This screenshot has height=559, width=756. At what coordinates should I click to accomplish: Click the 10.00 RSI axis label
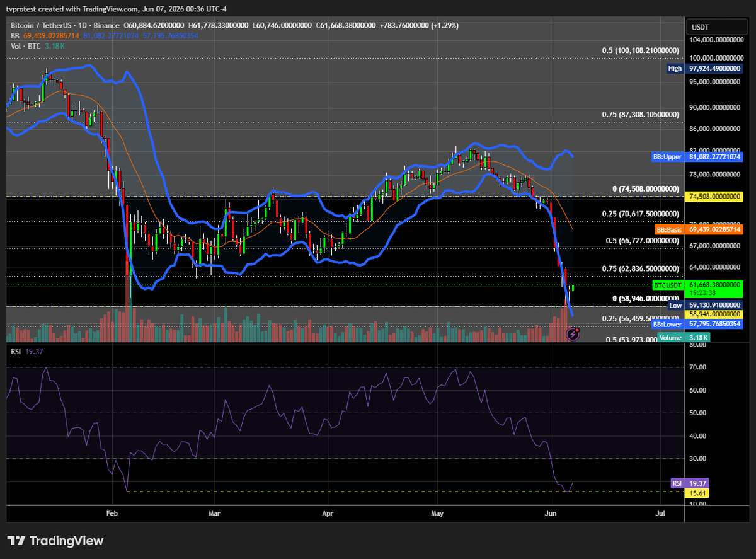[x=698, y=505]
